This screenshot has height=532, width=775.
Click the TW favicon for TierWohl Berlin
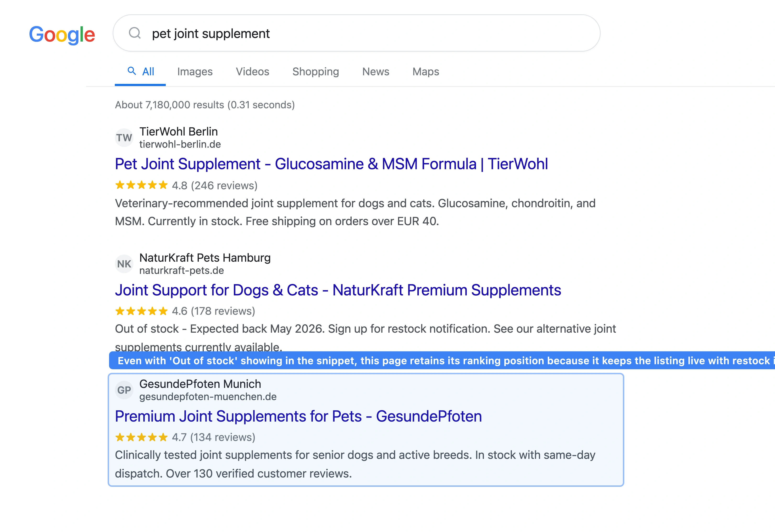pos(124,137)
